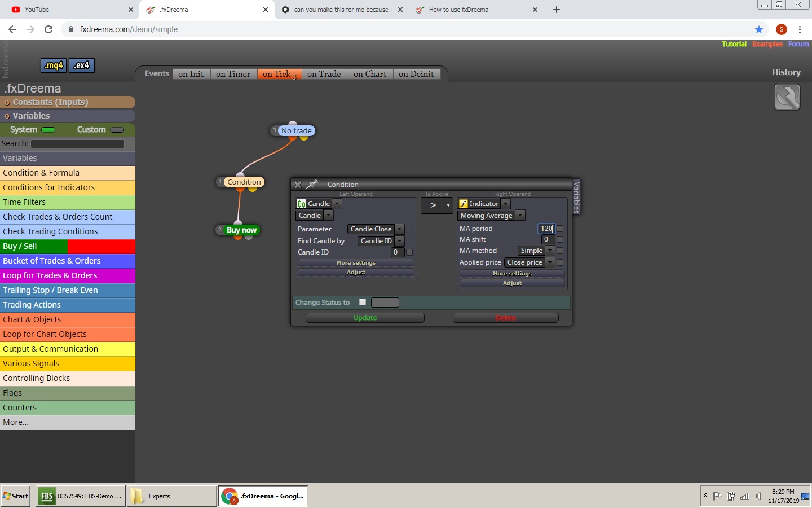Click the green Update button
Viewport: 812px width, 508px height.
365,318
